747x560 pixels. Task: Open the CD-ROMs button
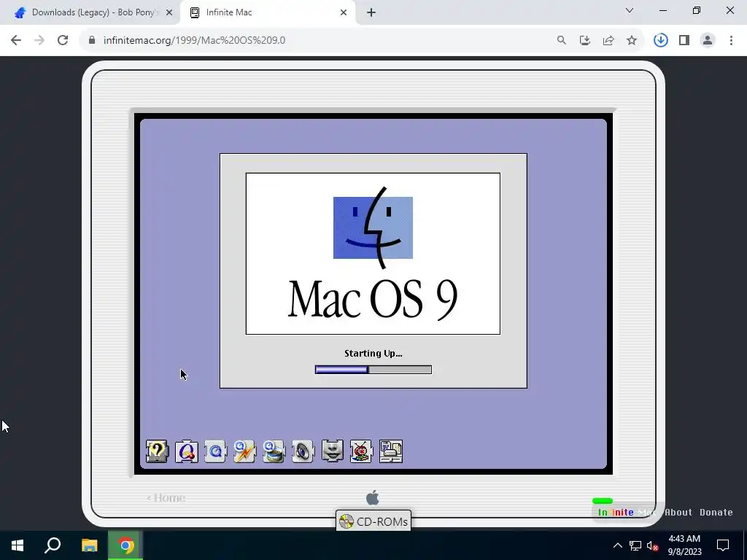pos(373,521)
